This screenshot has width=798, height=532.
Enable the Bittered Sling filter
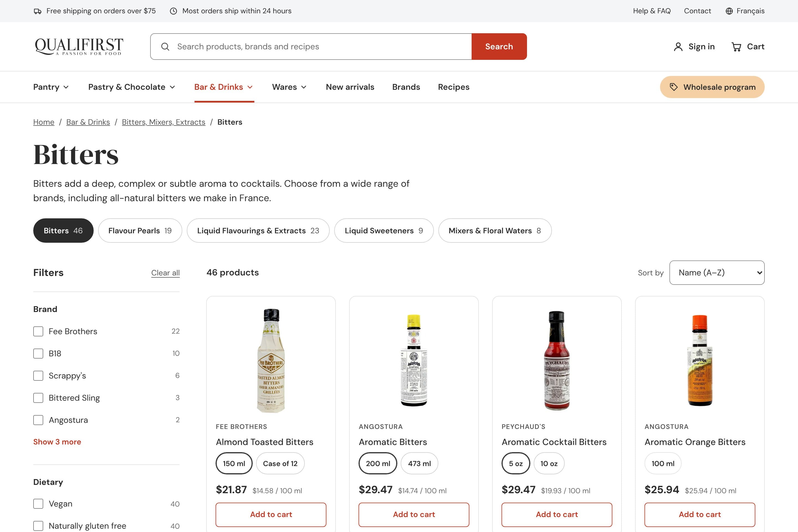tap(38, 398)
